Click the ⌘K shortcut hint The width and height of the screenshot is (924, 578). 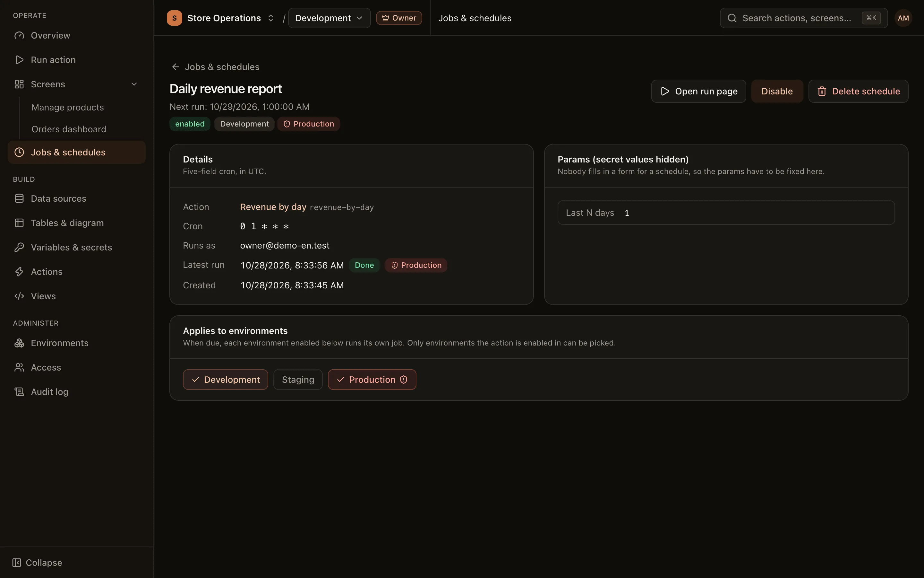[x=871, y=18]
